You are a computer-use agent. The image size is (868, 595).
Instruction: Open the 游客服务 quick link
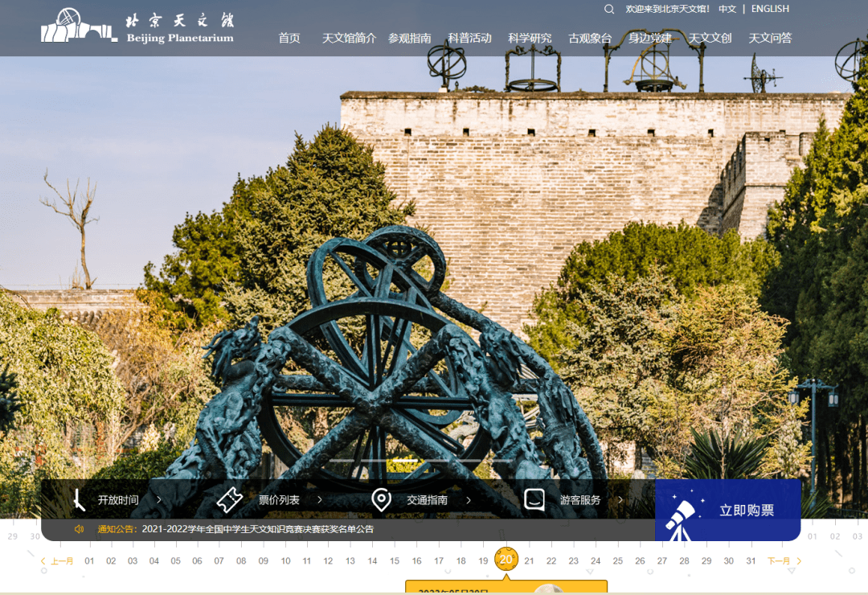[x=580, y=499]
